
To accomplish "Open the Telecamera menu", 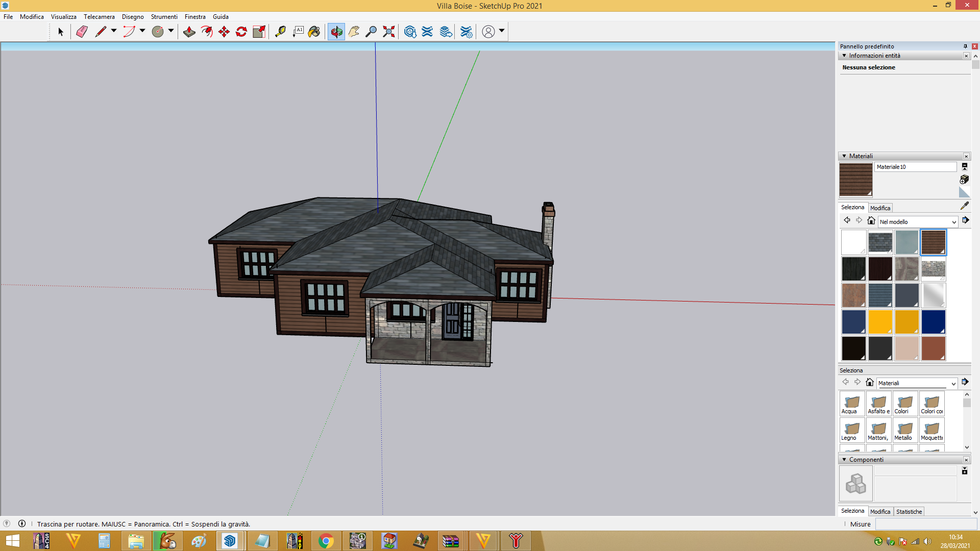I will point(99,17).
